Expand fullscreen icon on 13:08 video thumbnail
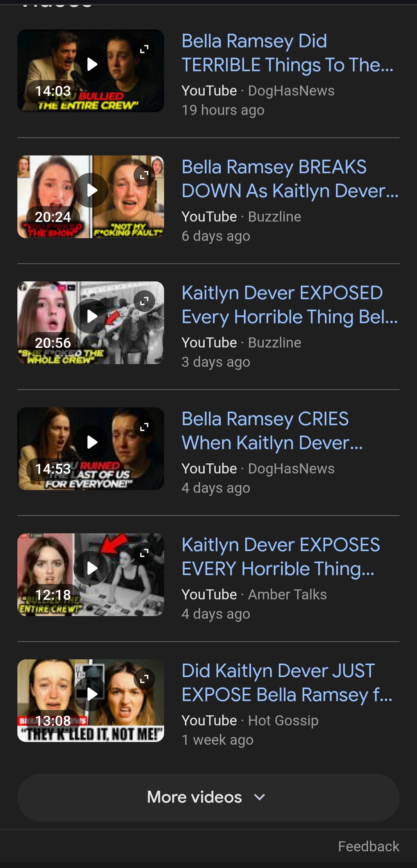Viewport: 417px width, 868px height. pyautogui.click(x=144, y=679)
